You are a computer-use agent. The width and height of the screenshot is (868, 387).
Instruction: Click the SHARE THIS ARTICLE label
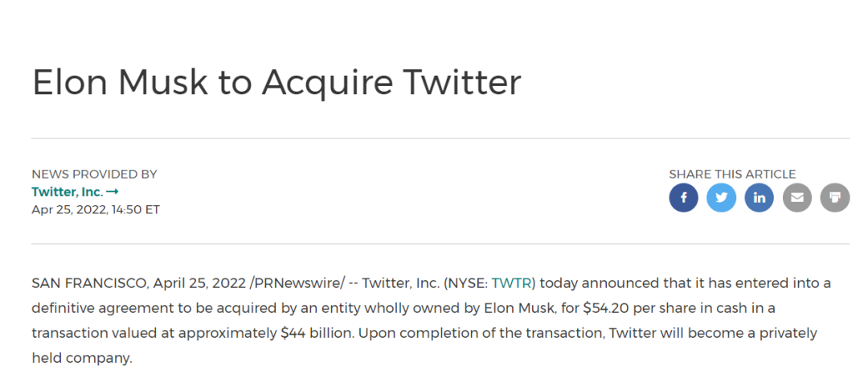coord(731,174)
